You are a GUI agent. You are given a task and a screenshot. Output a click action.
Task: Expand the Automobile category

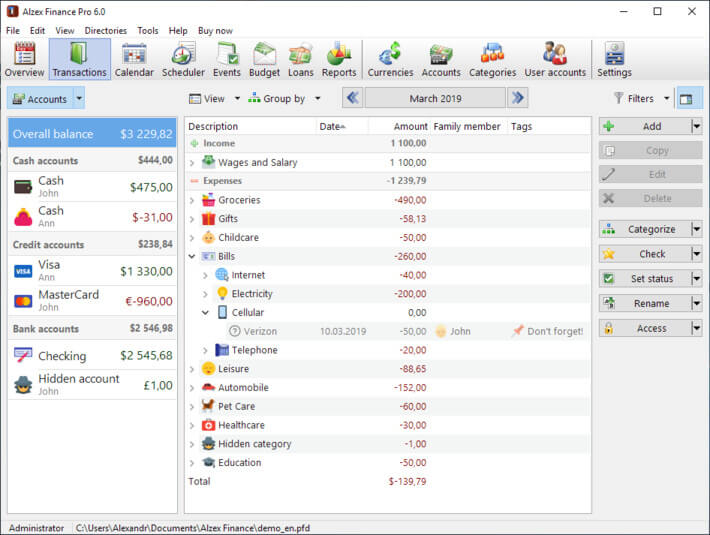(192, 388)
